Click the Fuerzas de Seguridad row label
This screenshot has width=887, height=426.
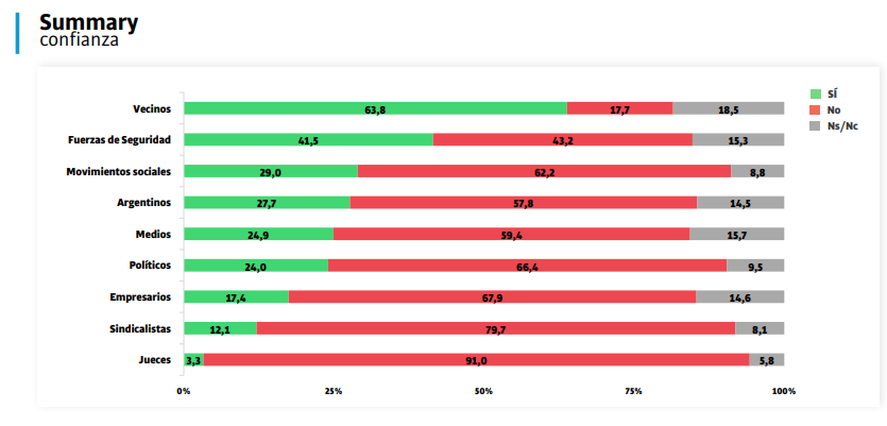[x=120, y=140]
